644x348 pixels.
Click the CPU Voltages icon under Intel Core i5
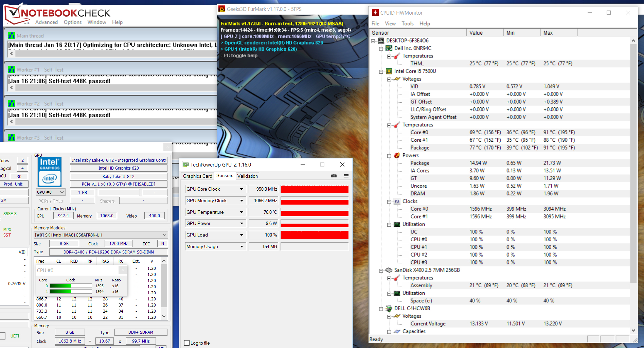tap(397, 79)
